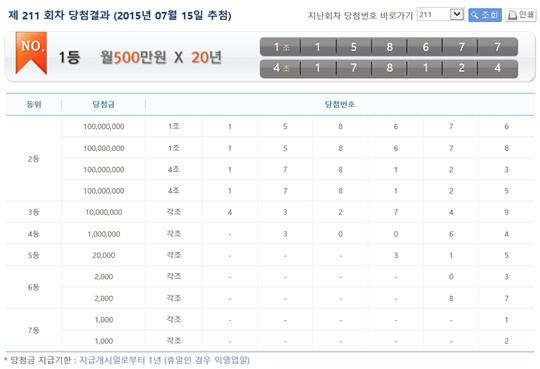Click the magnifier icon in 조회 button
Image resolution: width=540 pixels, height=369 pixels.
click(475, 15)
